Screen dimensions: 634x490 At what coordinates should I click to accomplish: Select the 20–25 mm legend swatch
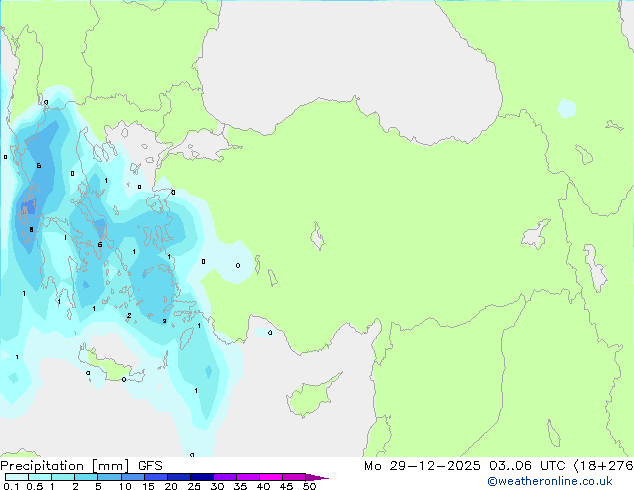(178, 477)
